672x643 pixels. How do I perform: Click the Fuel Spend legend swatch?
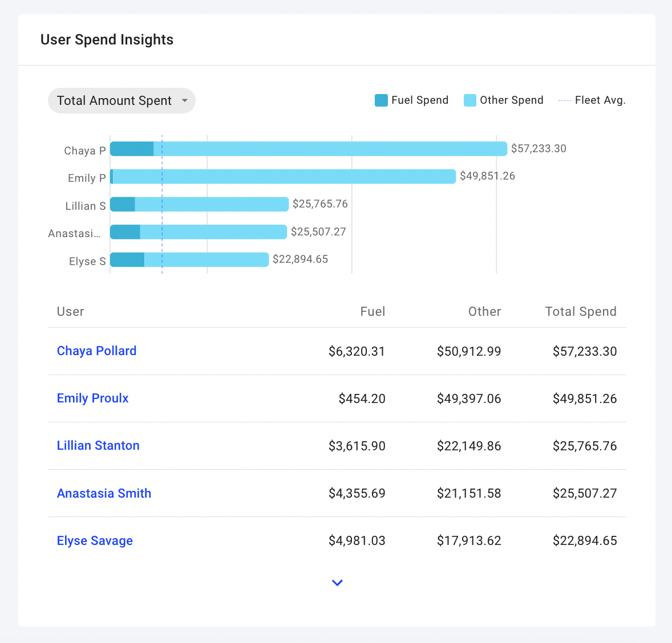[x=381, y=100]
